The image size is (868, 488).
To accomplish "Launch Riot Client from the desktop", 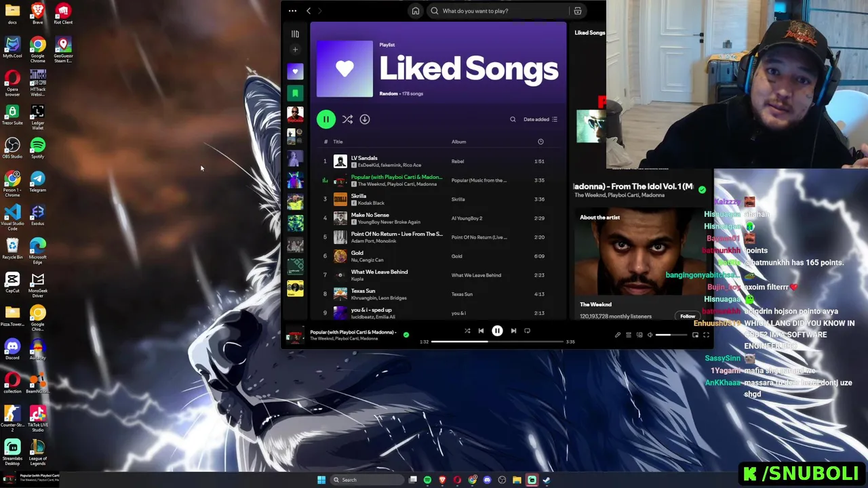I will [x=63, y=13].
